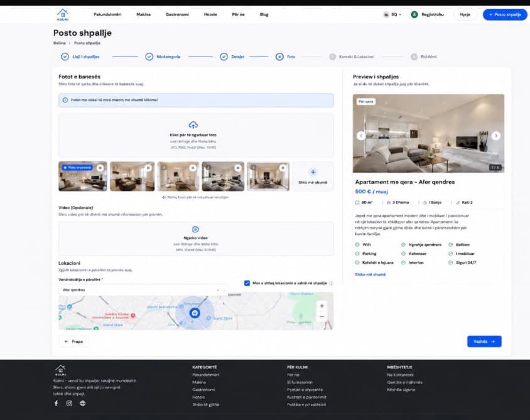Screen dimensions: 530x420
Task: Expand the Vendndodhja e përafërt dropdown
Action: tap(141, 290)
